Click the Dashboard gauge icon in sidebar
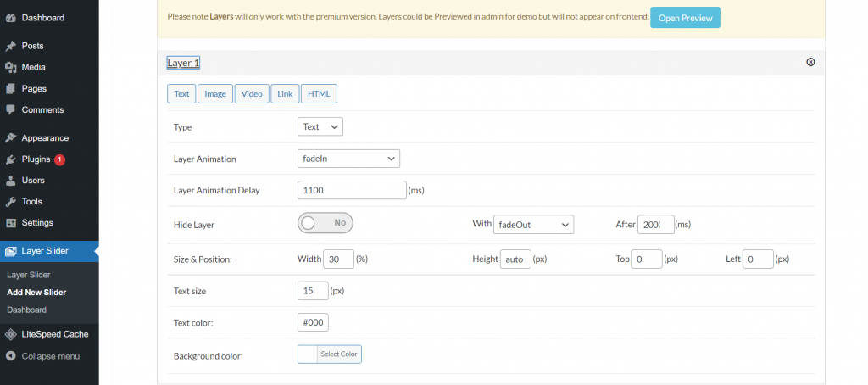Image resolution: width=868 pixels, height=385 pixels. click(x=10, y=18)
